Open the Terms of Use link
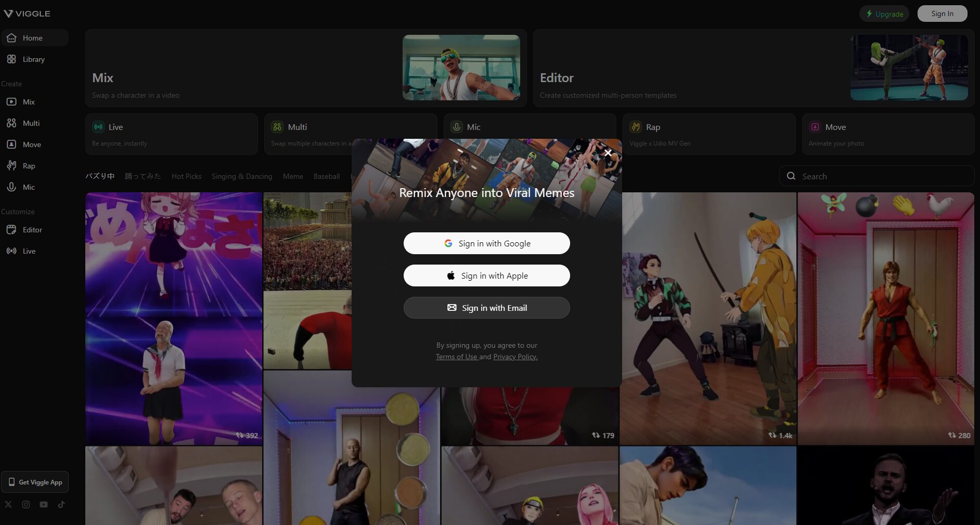The width and height of the screenshot is (980, 525). point(456,357)
